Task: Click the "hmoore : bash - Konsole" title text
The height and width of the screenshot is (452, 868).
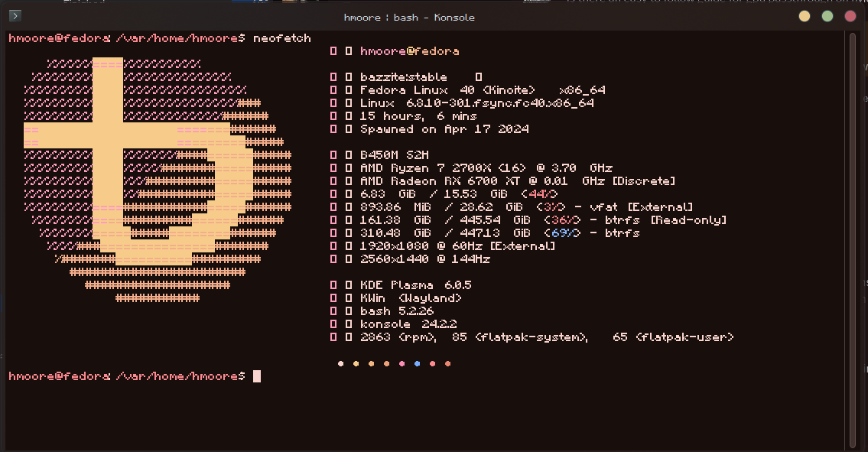Action: tap(409, 17)
